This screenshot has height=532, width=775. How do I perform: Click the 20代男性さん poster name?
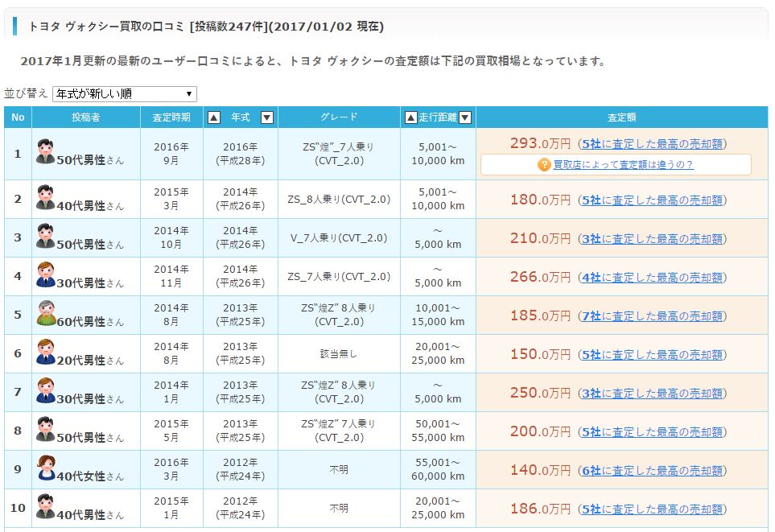(90, 361)
